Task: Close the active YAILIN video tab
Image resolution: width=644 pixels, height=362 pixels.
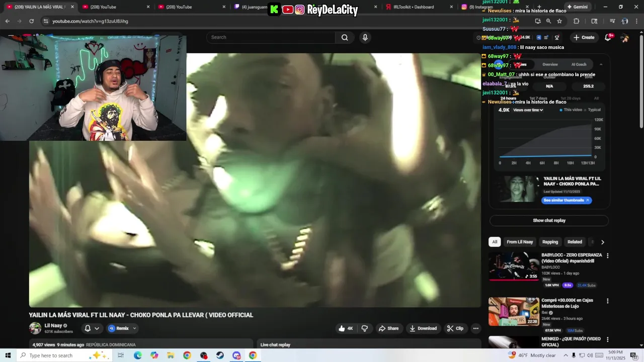Action: point(72,7)
